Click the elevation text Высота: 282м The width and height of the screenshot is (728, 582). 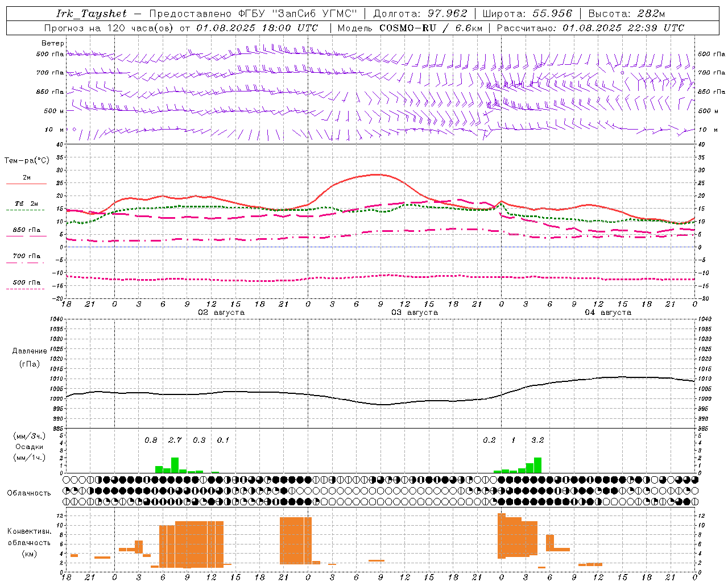tap(626, 14)
